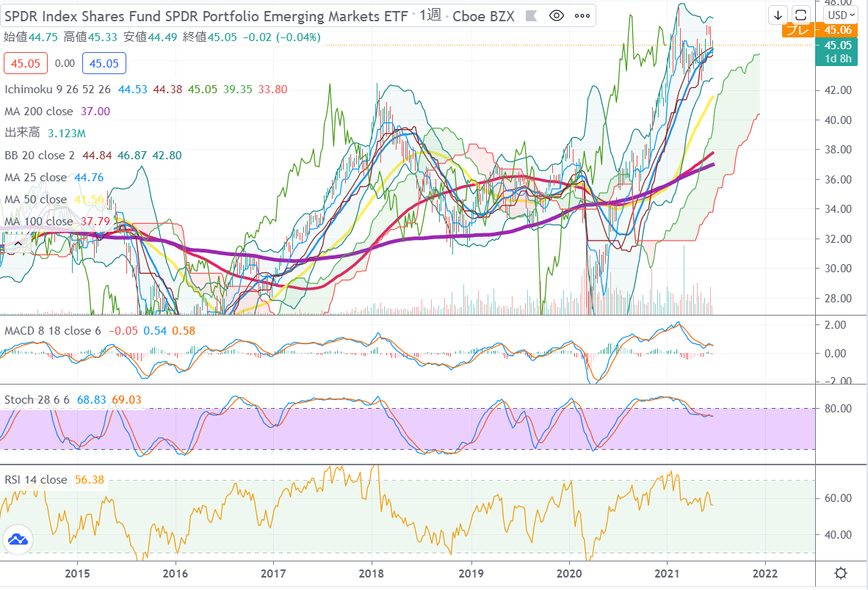Open the three-dots more menu in symbol header
The width and height of the screenshot is (868, 590).
[x=582, y=16]
